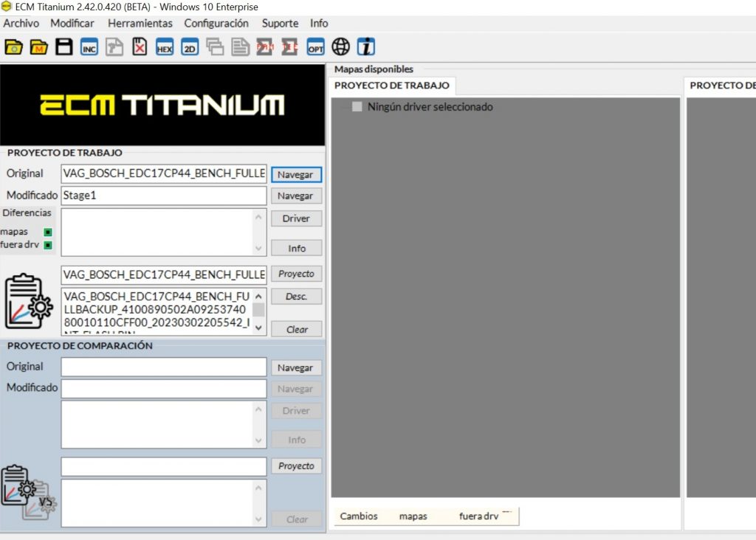
Task: Open the Configuración menu
Action: click(216, 24)
